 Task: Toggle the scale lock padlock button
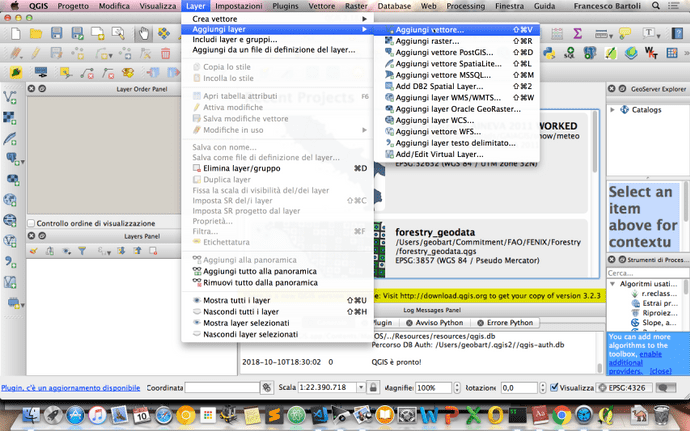(373, 387)
